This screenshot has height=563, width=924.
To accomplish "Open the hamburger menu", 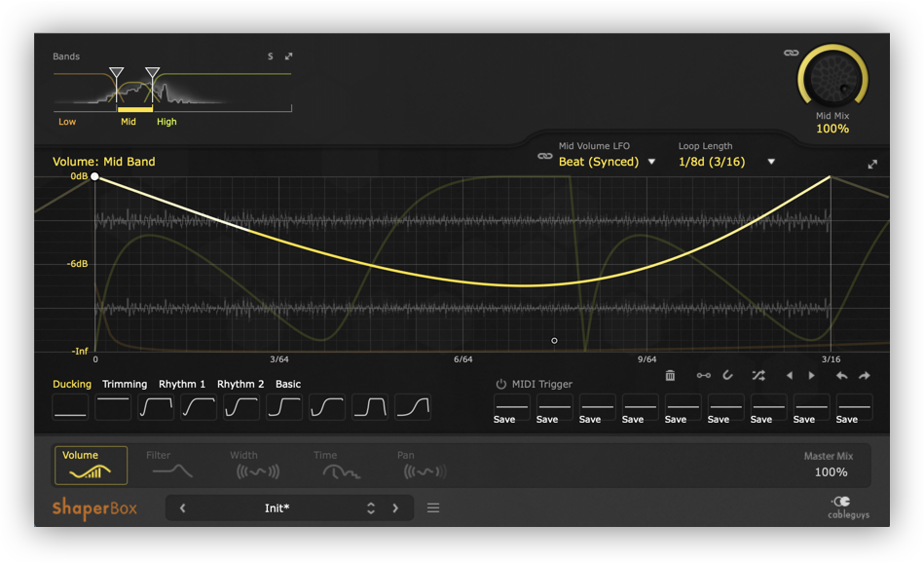I will 433,508.
